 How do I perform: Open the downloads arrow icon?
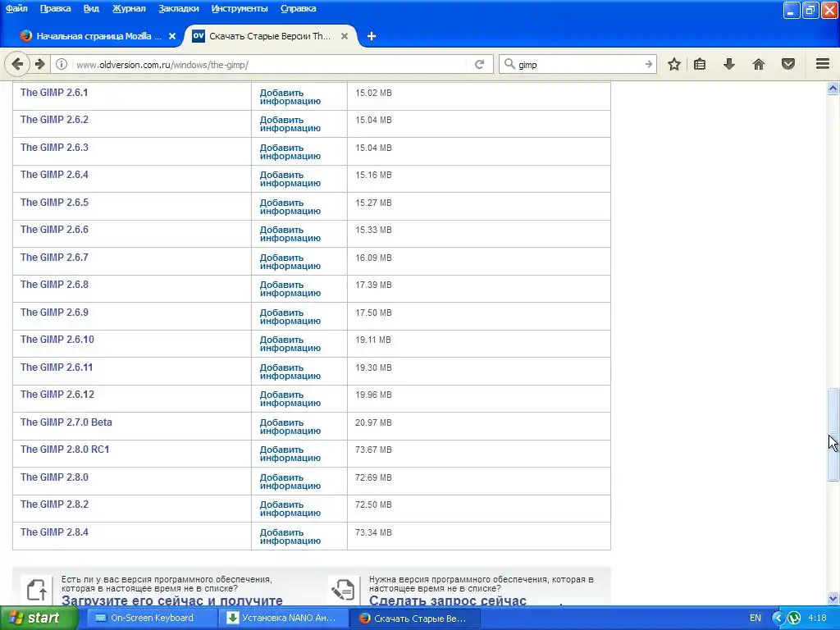point(729,64)
